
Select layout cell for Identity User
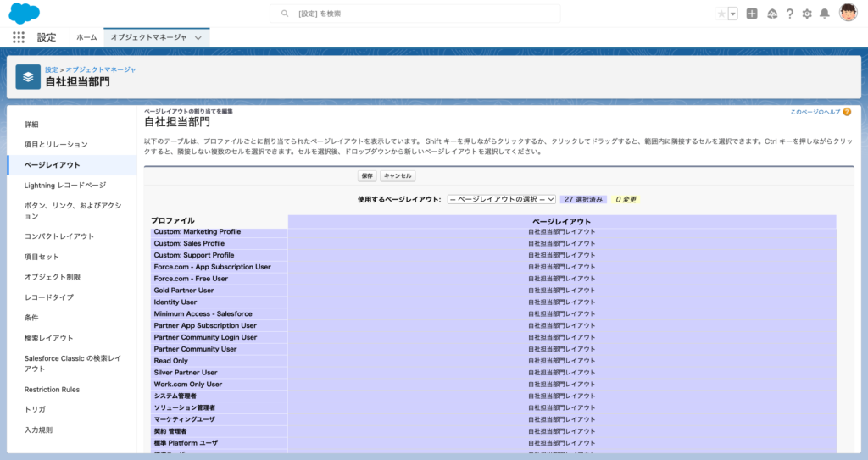coord(561,302)
